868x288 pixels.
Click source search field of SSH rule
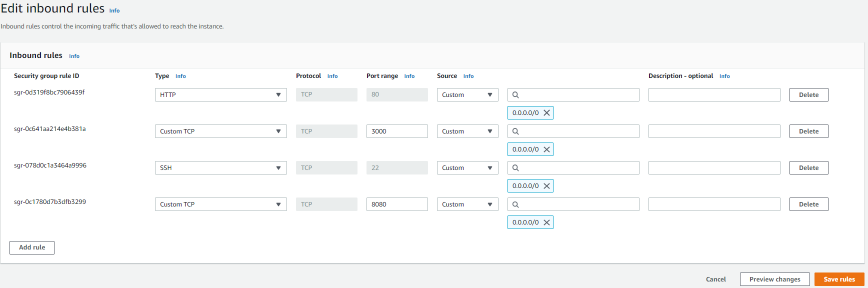click(573, 167)
